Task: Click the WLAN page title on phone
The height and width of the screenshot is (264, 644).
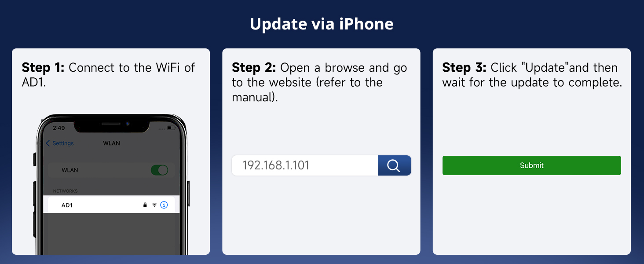Action: point(111,143)
